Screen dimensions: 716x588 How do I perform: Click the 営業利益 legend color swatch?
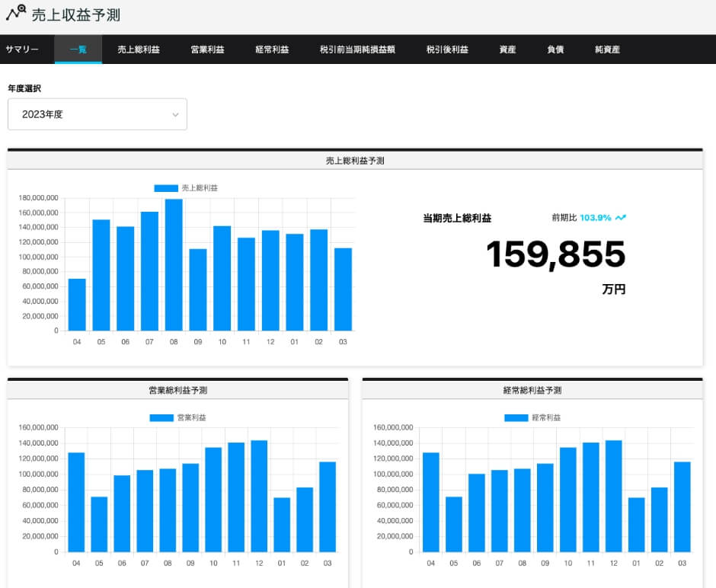[x=161, y=417]
